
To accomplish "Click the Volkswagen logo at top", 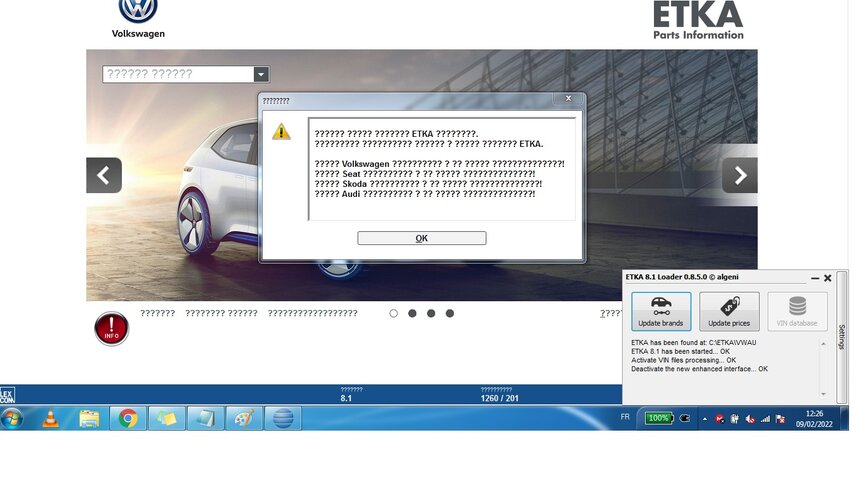I will 138,10.
